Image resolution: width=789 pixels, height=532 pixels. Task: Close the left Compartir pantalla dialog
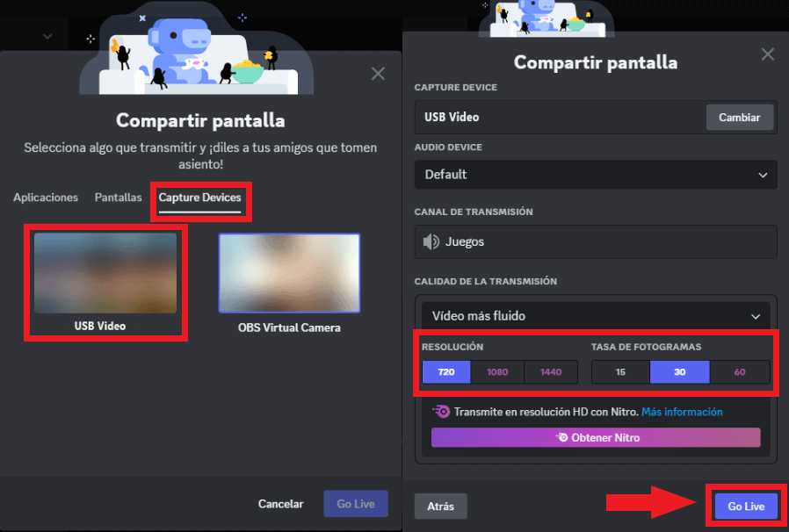pos(378,74)
